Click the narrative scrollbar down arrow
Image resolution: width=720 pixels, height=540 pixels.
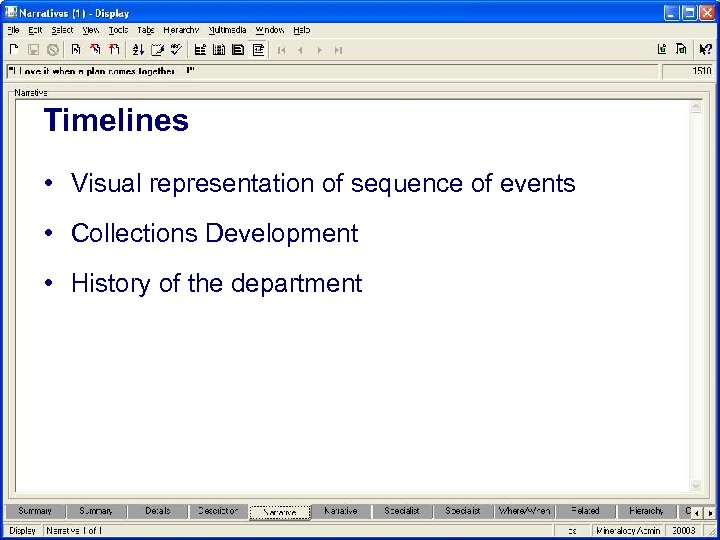696,485
